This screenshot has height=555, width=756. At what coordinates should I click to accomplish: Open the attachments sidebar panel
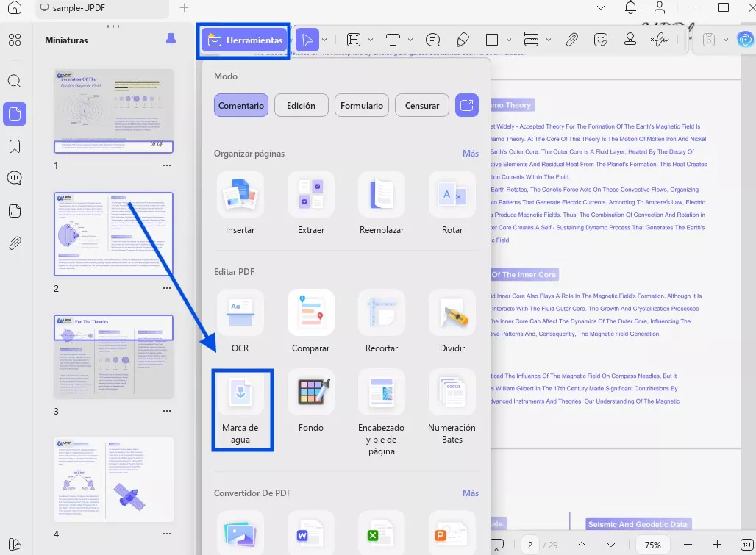click(x=15, y=243)
